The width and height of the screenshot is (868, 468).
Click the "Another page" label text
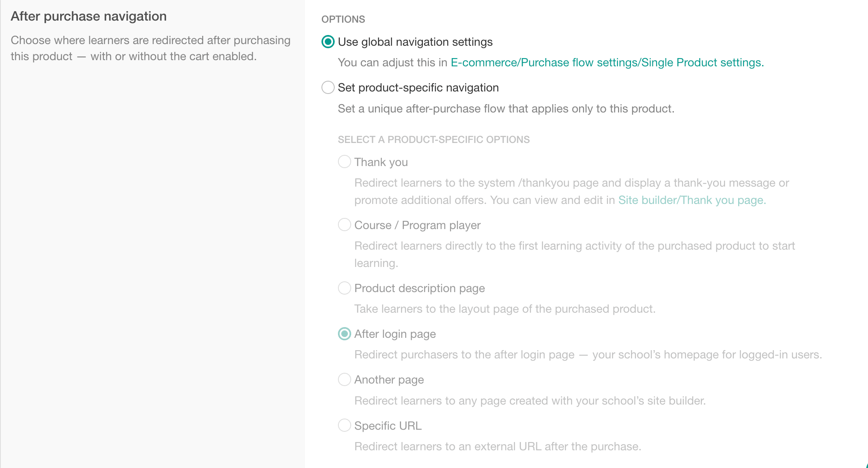coord(389,379)
